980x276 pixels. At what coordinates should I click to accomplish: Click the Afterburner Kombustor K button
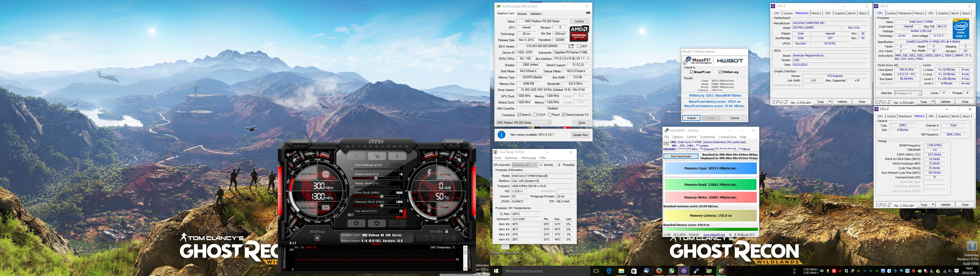[357, 156]
